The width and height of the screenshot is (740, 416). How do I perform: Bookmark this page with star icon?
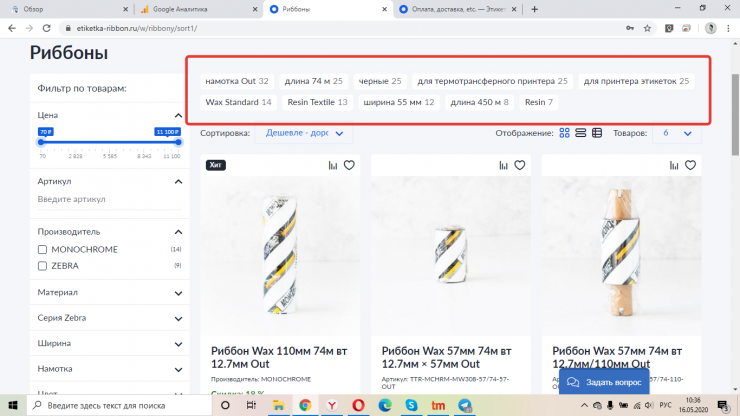click(x=648, y=28)
